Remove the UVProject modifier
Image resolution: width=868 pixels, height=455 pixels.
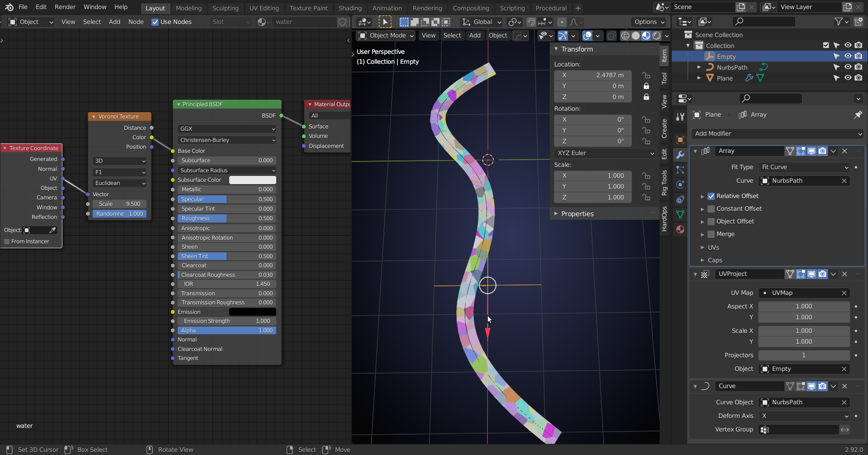click(x=844, y=274)
